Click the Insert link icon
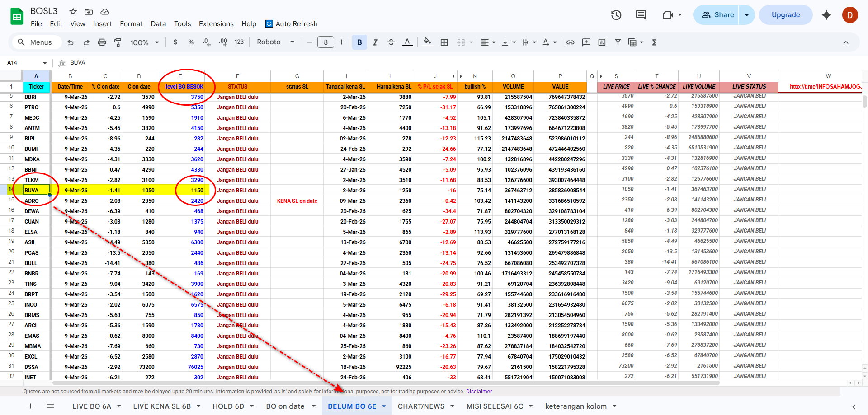 coord(571,42)
